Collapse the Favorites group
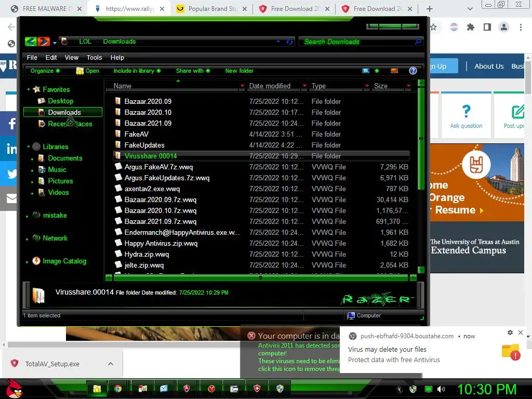Screen dimensions: 532x399 [29, 89]
